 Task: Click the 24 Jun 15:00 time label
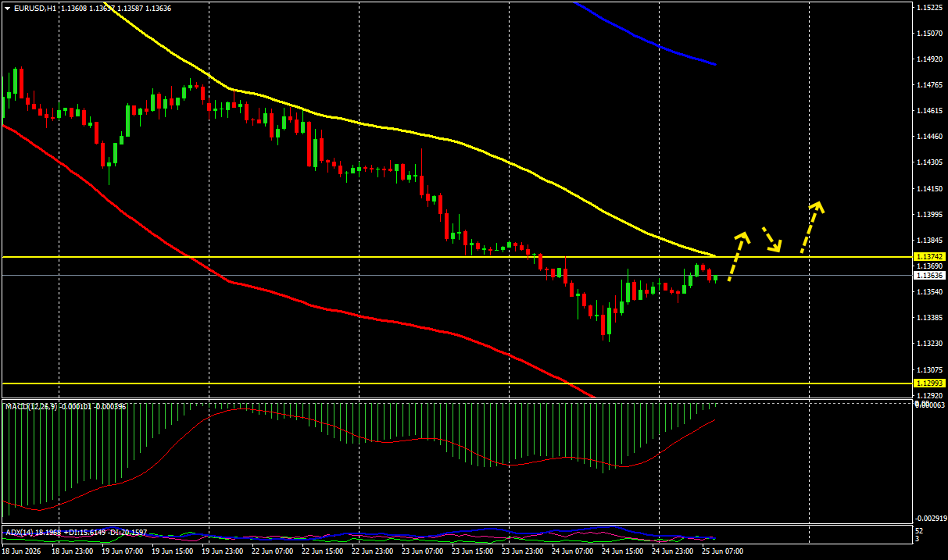[x=621, y=551]
